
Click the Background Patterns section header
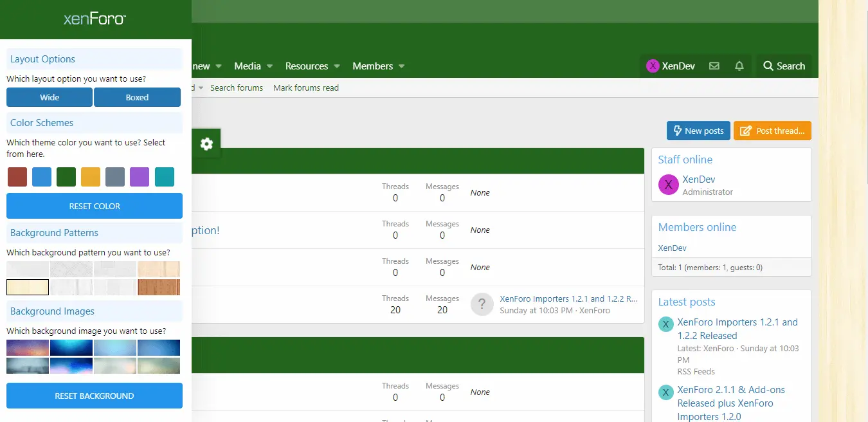pos(95,232)
